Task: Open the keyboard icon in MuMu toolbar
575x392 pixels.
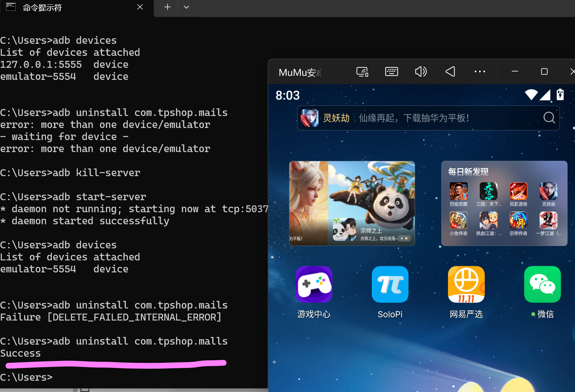Action: 391,71
